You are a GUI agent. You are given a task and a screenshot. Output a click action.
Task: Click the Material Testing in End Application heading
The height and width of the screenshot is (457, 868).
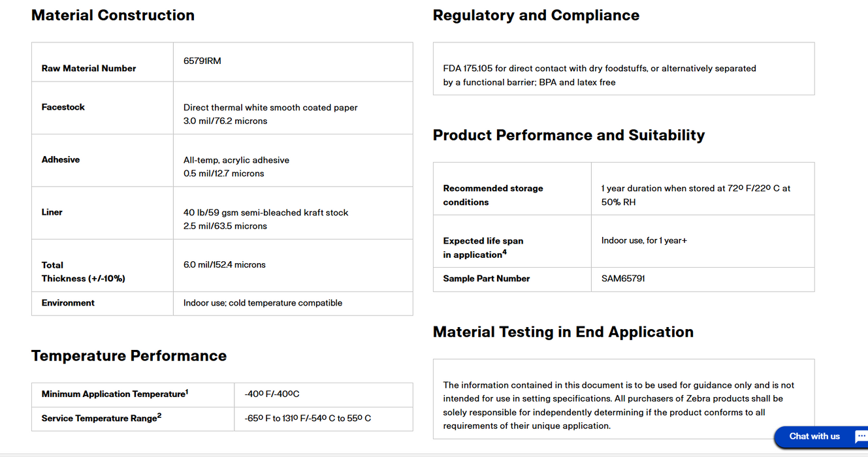562,332
